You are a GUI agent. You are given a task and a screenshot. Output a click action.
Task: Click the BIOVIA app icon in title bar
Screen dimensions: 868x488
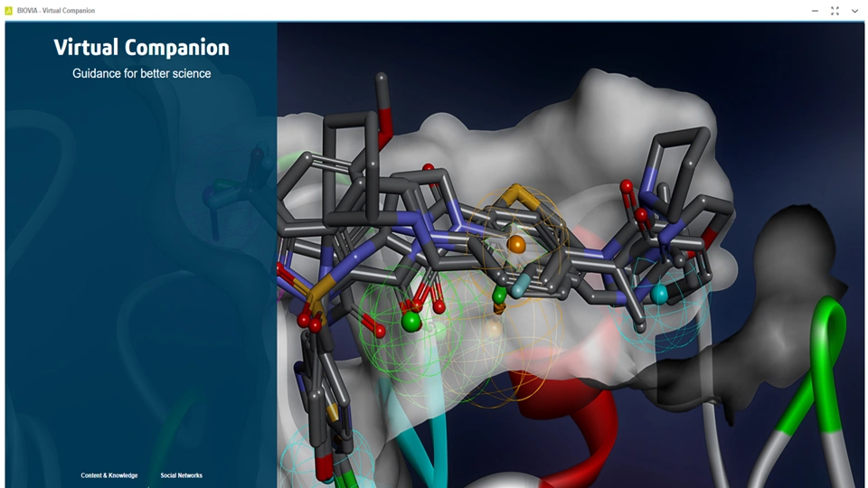(9, 11)
